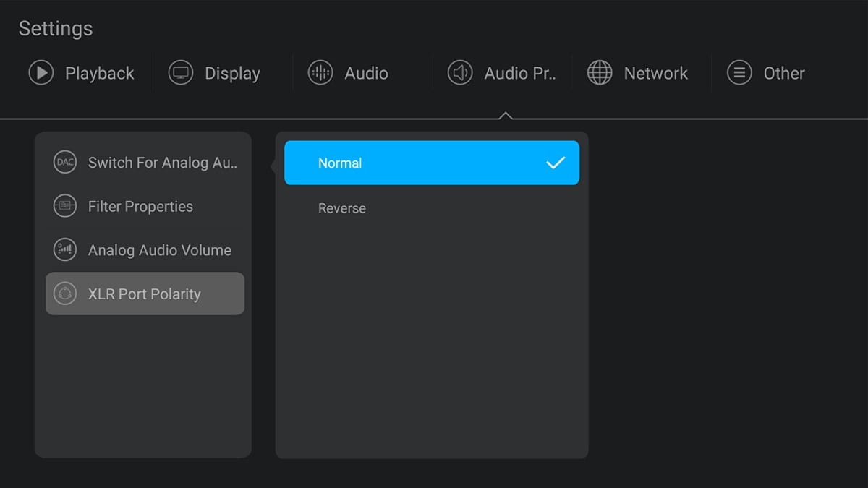
Task: Open the Network settings tab
Action: pyautogui.click(x=655, y=73)
